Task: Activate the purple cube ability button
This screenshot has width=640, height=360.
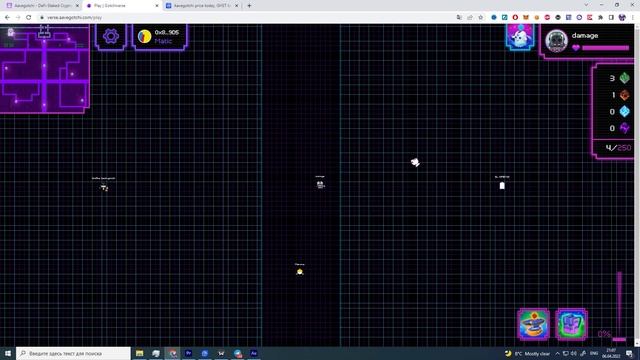Action: point(571,324)
